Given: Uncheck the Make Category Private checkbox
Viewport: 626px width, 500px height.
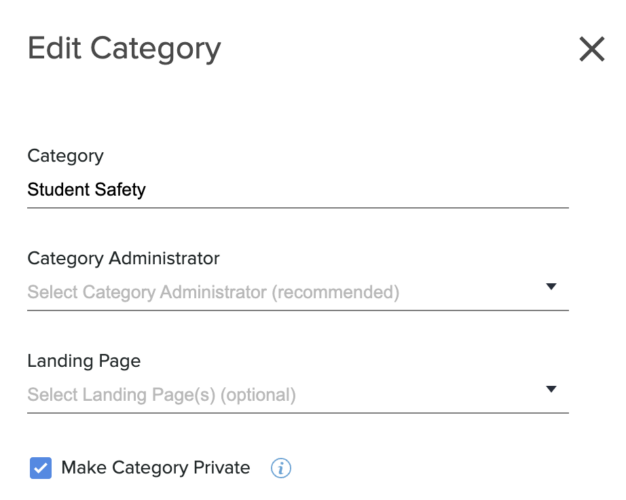Looking at the screenshot, I should [x=40, y=467].
